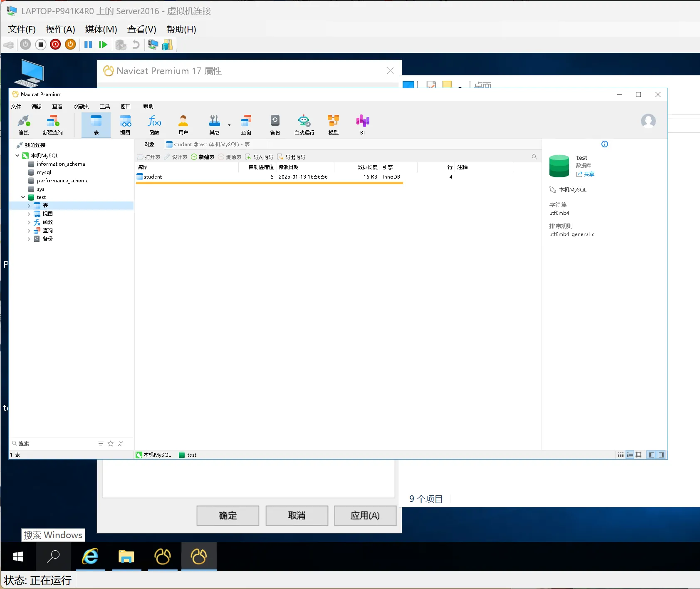Viewport: 700px width, 589px height.
Task: Click 确定 in Navicat properties dialog
Action: point(228,516)
